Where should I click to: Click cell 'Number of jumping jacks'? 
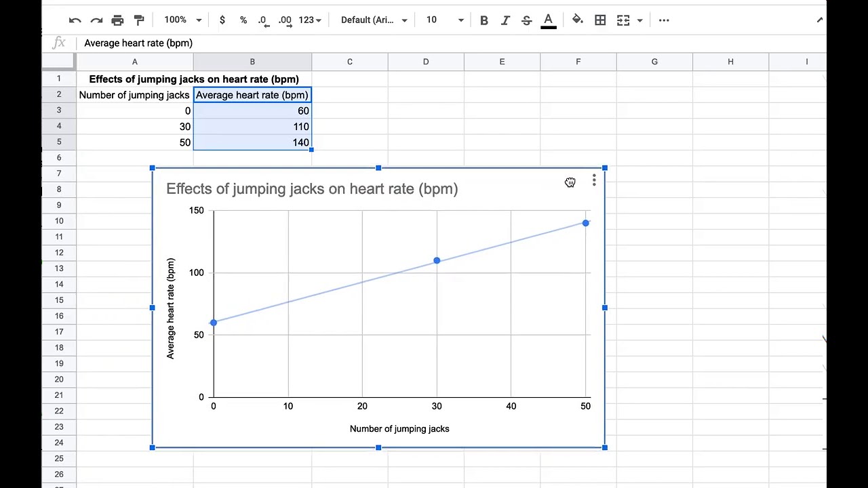click(134, 95)
